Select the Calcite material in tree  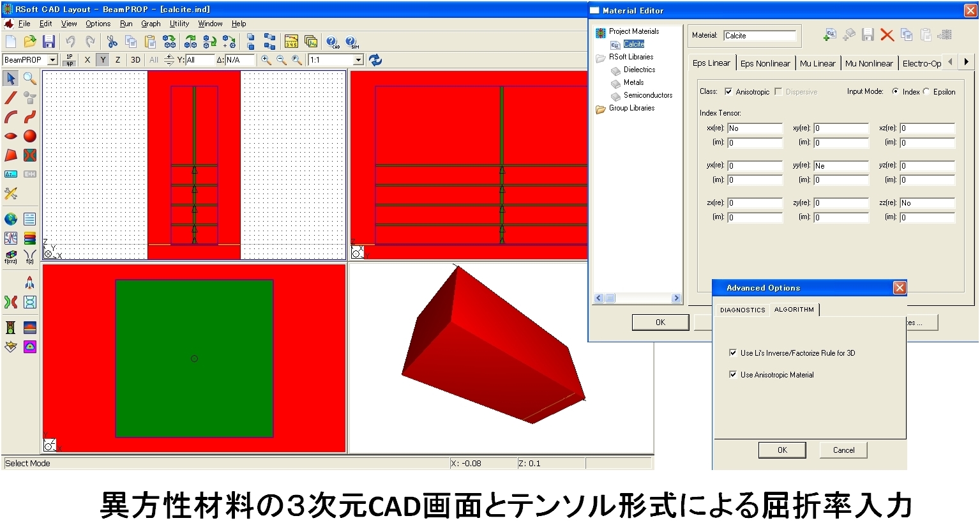634,44
